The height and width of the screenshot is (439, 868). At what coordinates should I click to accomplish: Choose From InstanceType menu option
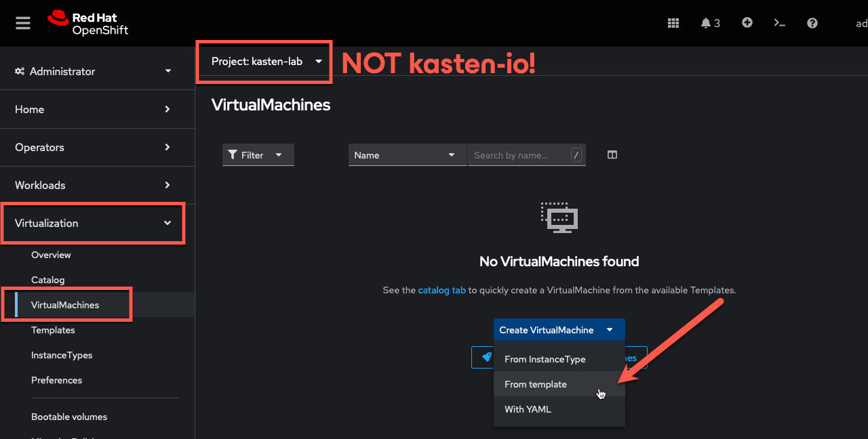coord(559,359)
